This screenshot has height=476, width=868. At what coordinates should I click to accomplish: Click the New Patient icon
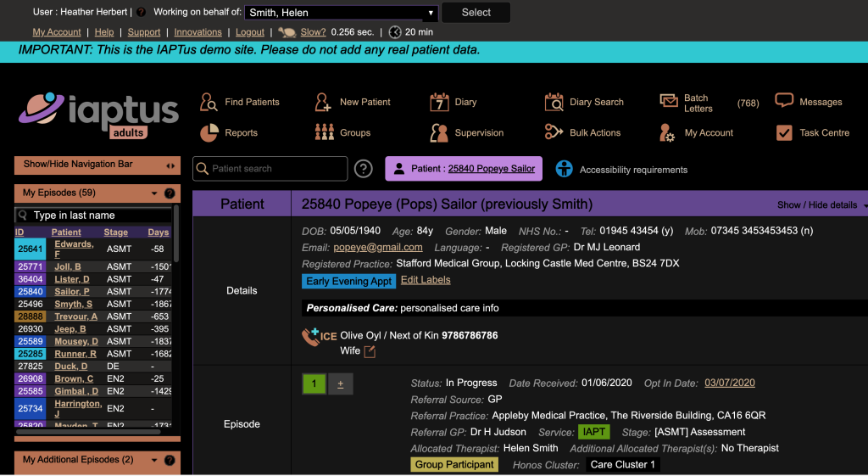323,103
